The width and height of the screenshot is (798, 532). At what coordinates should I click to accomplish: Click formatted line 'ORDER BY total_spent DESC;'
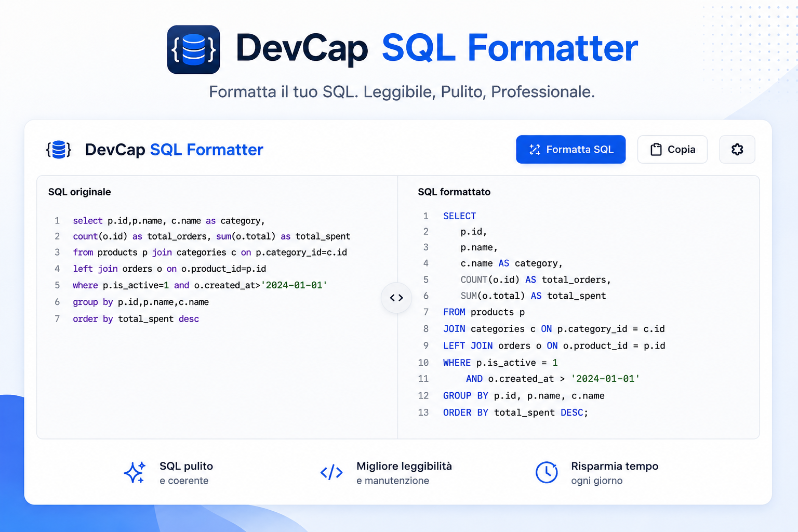point(515,413)
